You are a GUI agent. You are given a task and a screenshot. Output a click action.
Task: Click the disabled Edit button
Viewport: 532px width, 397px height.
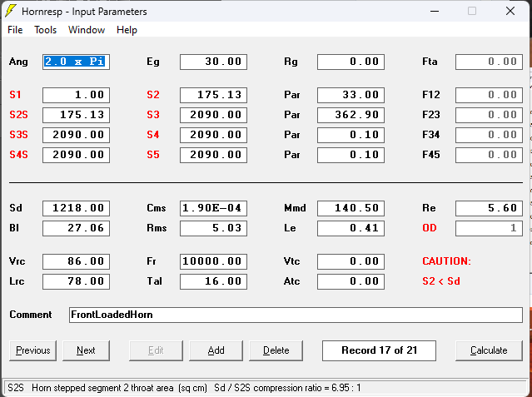point(156,350)
